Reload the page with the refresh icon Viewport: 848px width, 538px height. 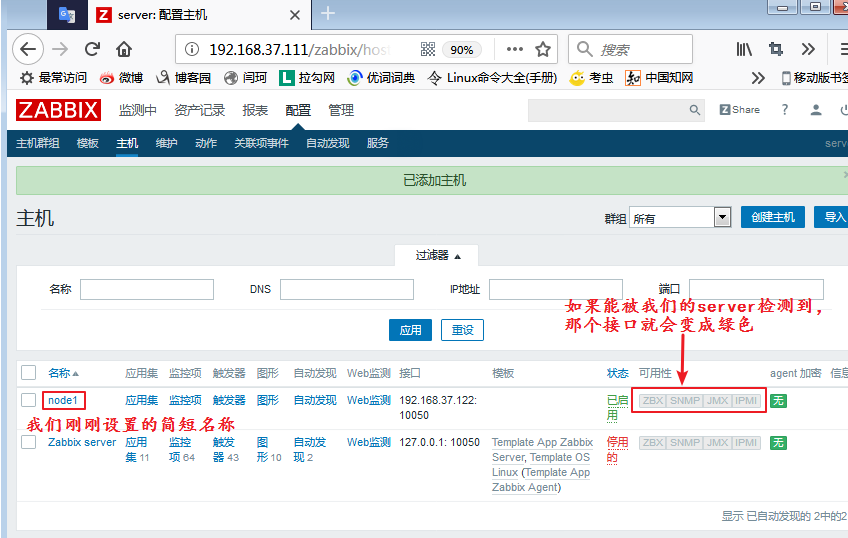pyautogui.click(x=92, y=49)
